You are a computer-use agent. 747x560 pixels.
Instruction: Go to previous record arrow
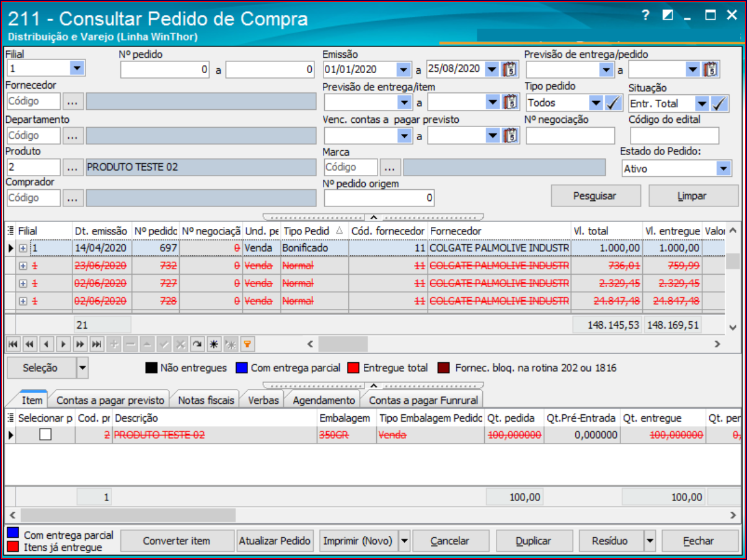[46, 344]
